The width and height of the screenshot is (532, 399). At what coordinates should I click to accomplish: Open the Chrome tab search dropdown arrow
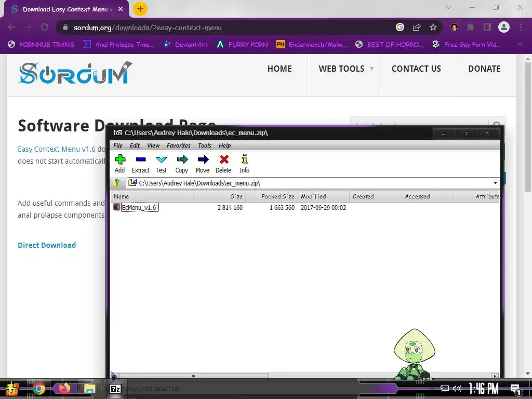click(448, 7)
